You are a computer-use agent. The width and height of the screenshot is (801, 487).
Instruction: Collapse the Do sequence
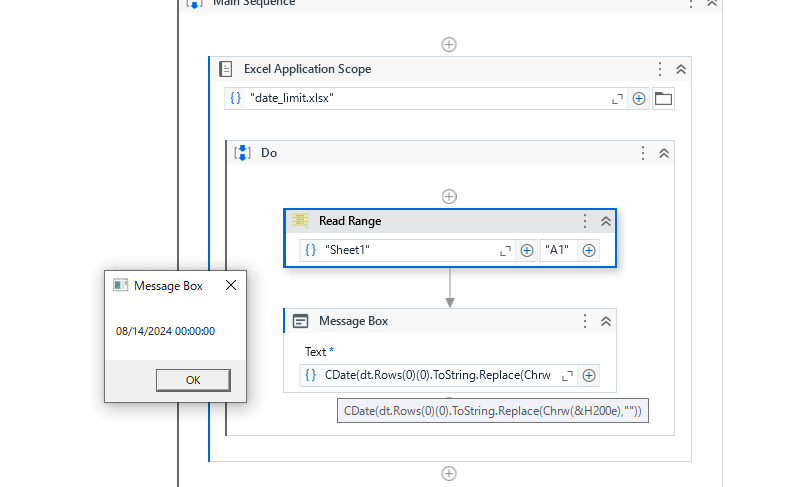664,153
